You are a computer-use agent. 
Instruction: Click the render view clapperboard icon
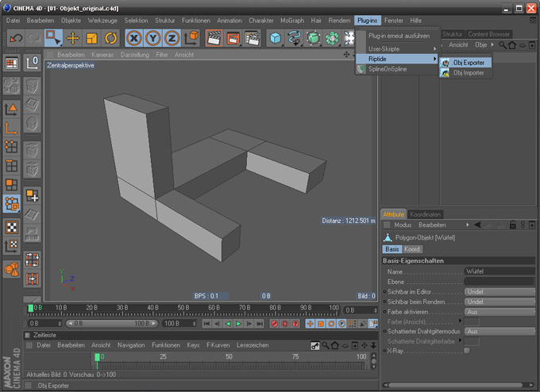pyautogui.click(x=214, y=37)
